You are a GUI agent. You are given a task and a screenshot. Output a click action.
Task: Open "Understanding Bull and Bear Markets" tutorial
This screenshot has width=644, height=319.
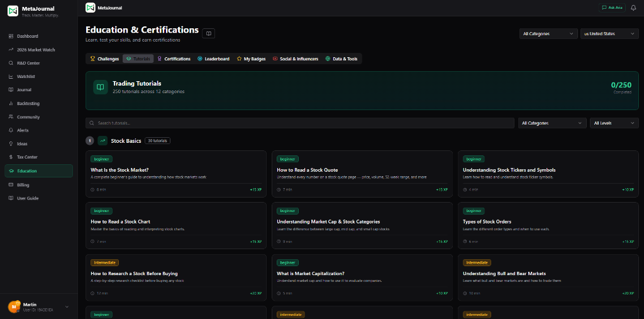coord(548,277)
